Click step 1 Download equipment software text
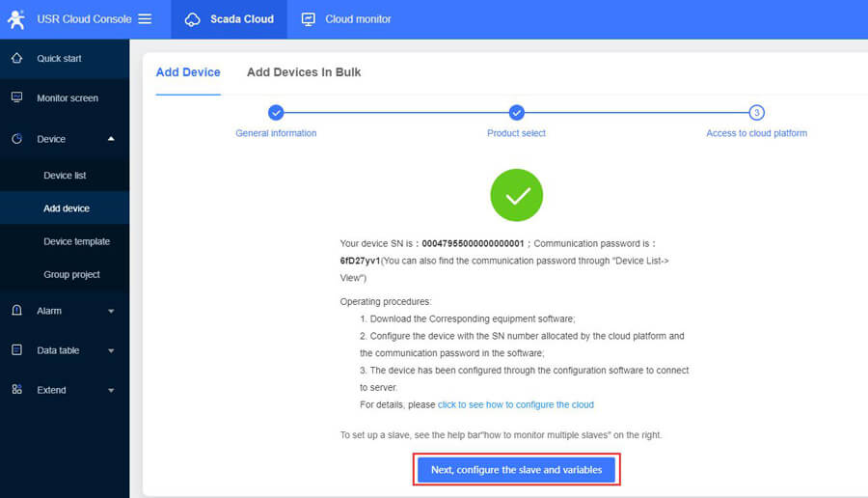The image size is (868, 498). click(x=468, y=319)
